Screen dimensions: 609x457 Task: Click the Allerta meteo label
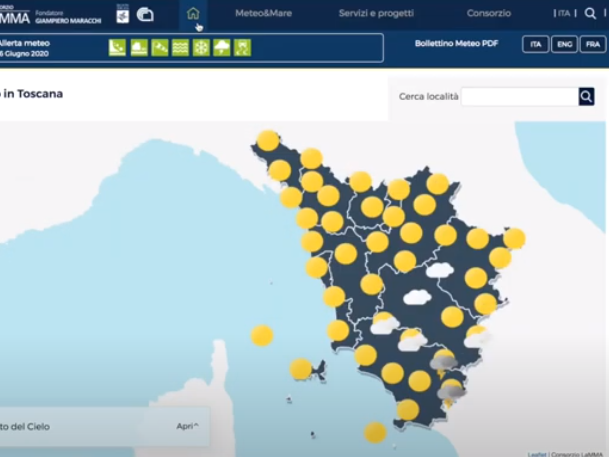(24, 43)
